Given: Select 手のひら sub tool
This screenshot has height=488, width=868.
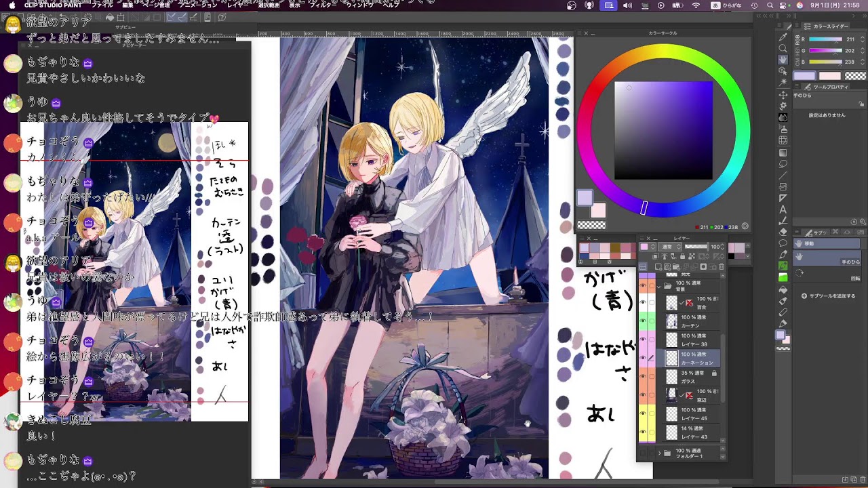Looking at the screenshot, I should (828, 258).
